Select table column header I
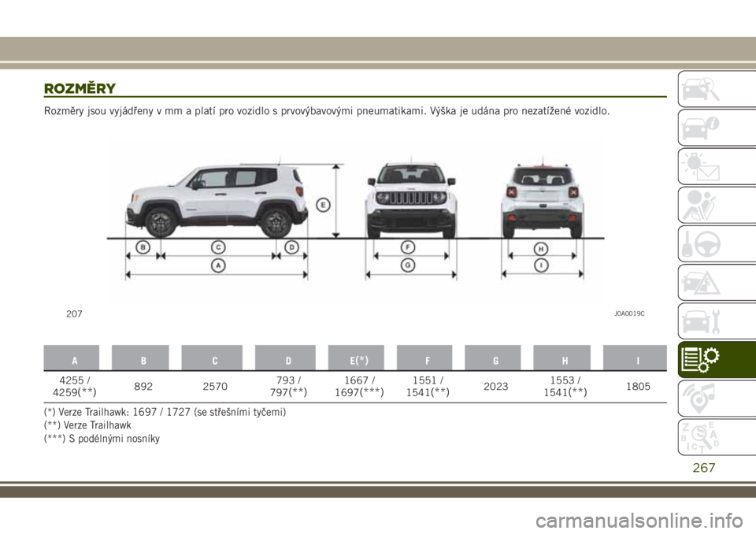The image size is (756, 534). pos(635,358)
